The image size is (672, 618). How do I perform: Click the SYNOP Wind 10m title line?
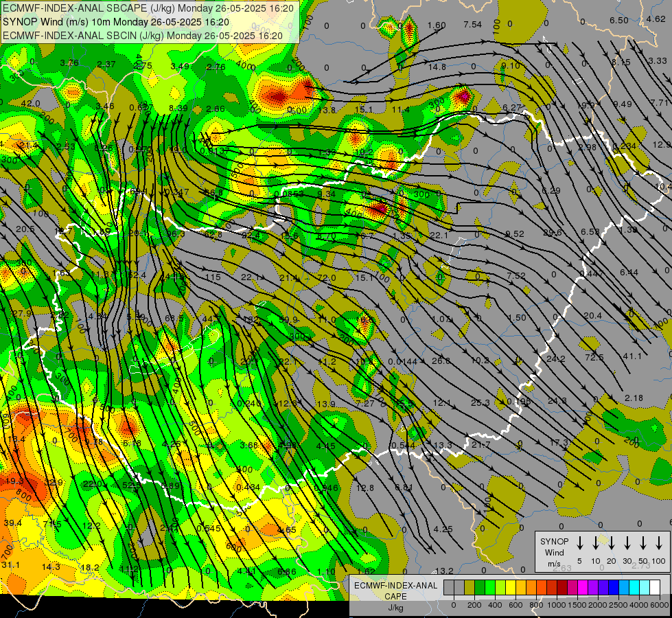(x=116, y=22)
